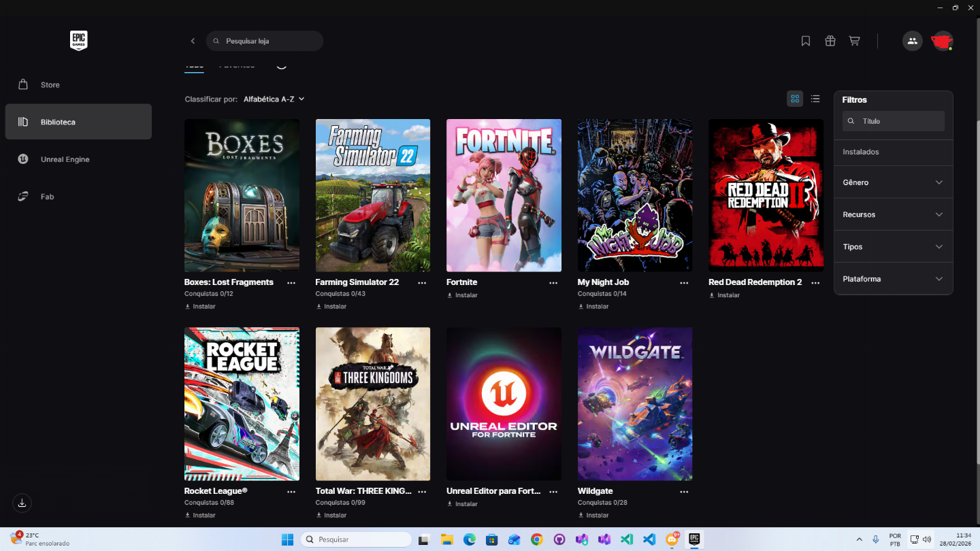
Task: Open the three-dot menu for Wildgate
Action: (x=684, y=491)
